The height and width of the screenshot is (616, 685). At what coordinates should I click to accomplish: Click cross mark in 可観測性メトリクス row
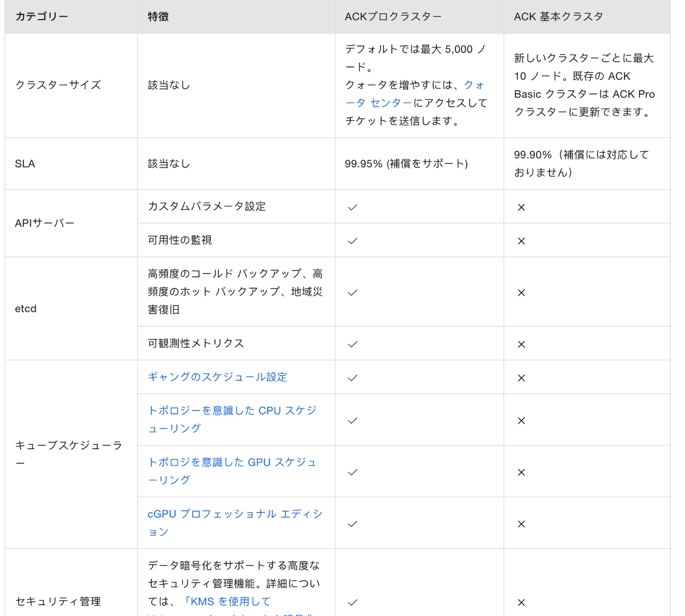[521, 344]
